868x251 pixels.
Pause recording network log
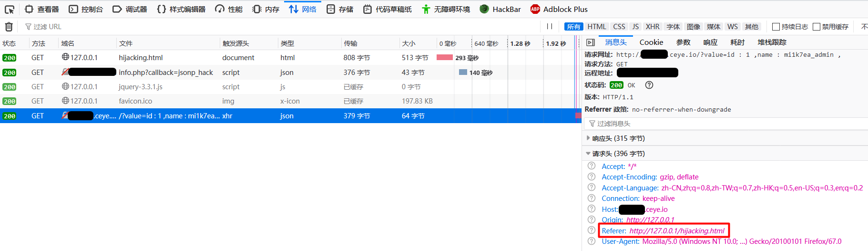coord(550,27)
